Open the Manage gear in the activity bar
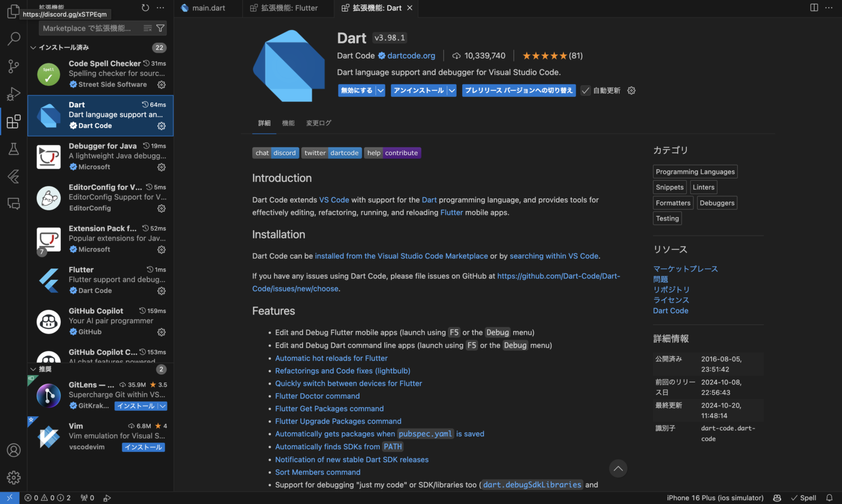The height and width of the screenshot is (504, 842). (x=13, y=477)
